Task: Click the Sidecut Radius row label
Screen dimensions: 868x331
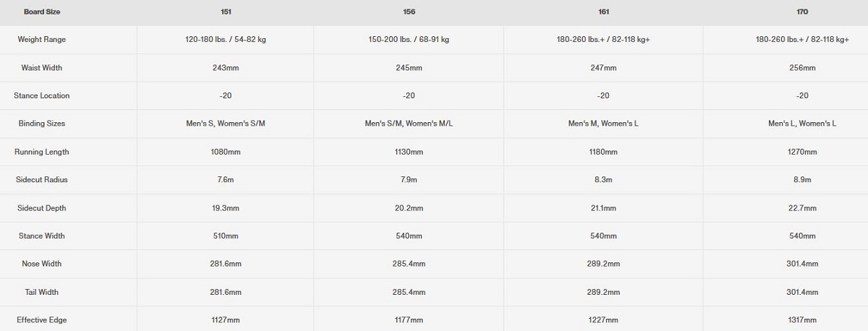Action: (41, 180)
